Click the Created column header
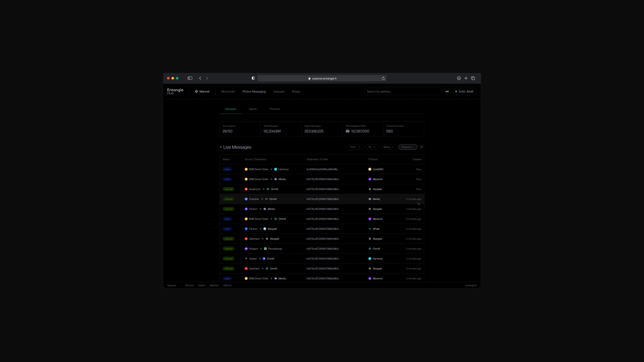644x362 pixels. point(417,159)
